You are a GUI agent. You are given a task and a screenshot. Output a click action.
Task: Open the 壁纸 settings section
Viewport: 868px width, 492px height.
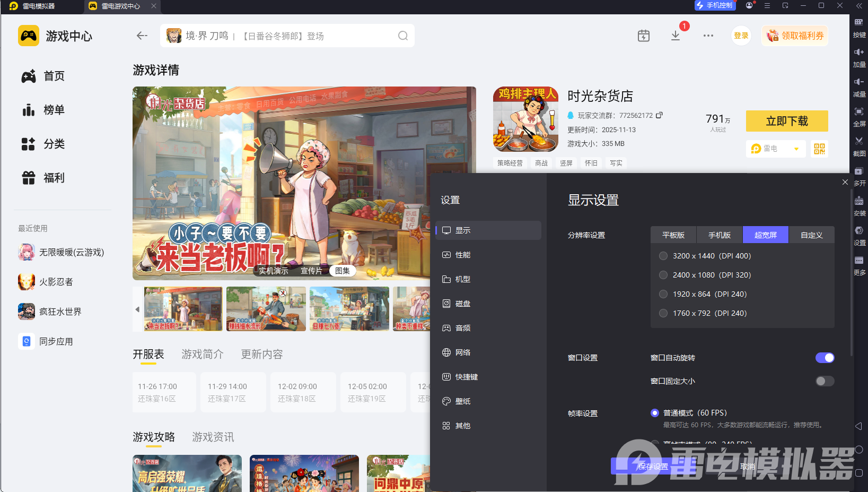pyautogui.click(x=488, y=401)
